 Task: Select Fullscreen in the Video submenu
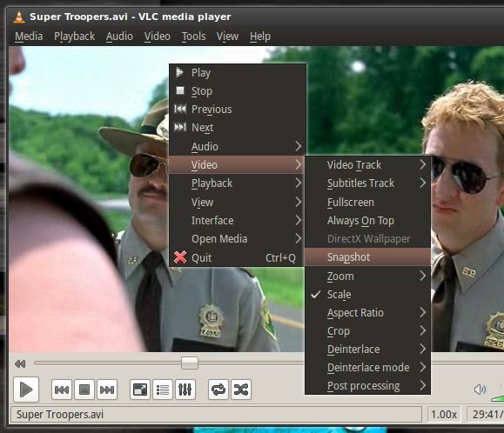click(367, 203)
